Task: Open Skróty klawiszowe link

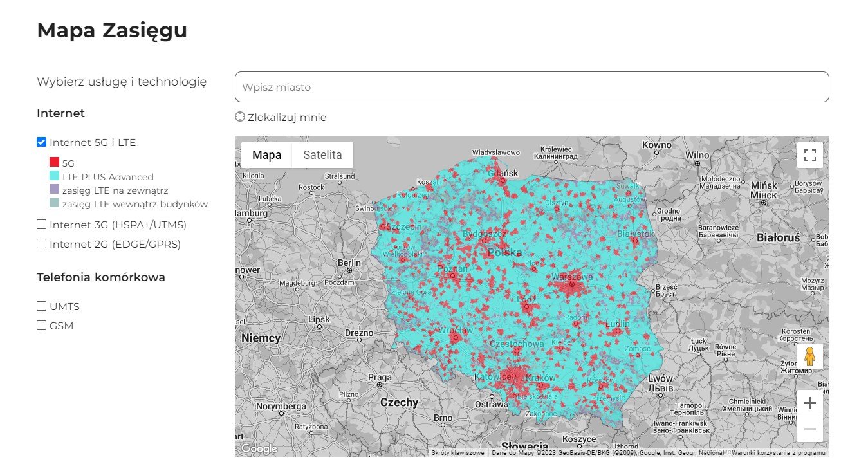Action: point(457,453)
